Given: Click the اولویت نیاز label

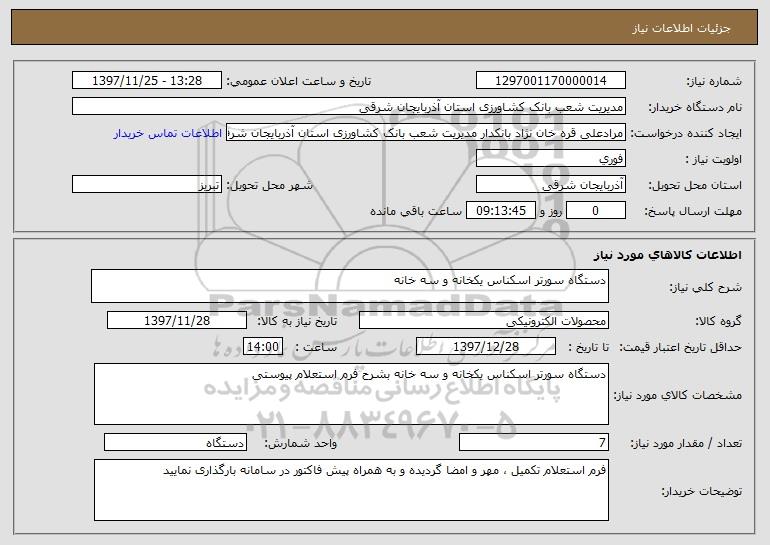Looking at the screenshot, I should 714,160.
